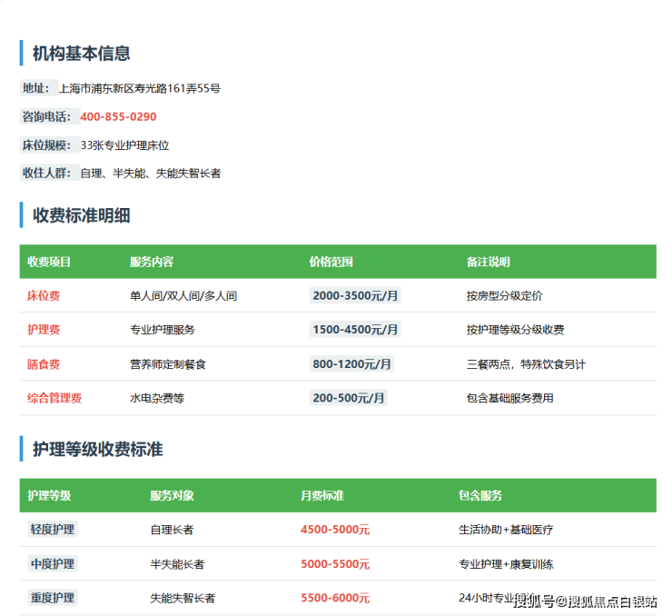Select the 备注说明 column header
This screenshot has height=616, width=672.
tap(488, 262)
